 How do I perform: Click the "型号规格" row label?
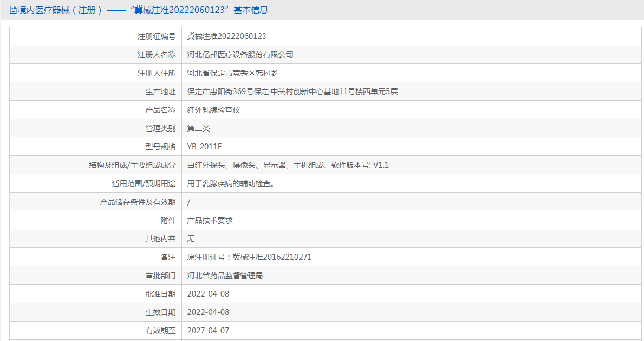(160, 147)
